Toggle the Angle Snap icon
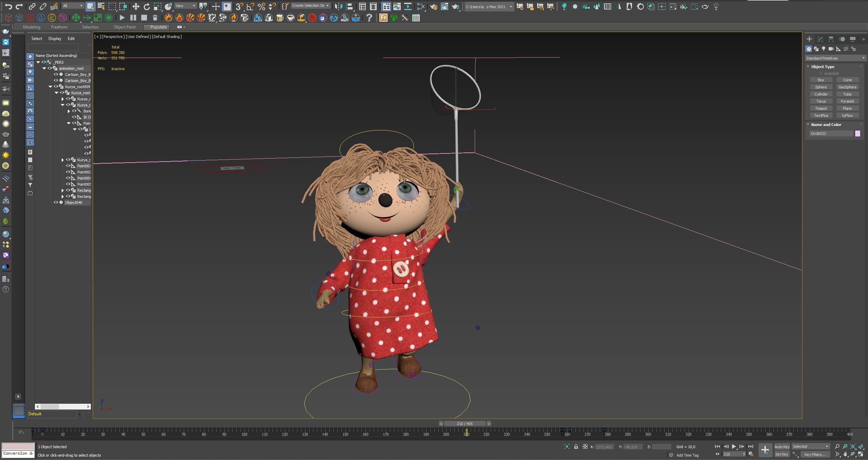The height and width of the screenshot is (460, 868). [x=250, y=6]
